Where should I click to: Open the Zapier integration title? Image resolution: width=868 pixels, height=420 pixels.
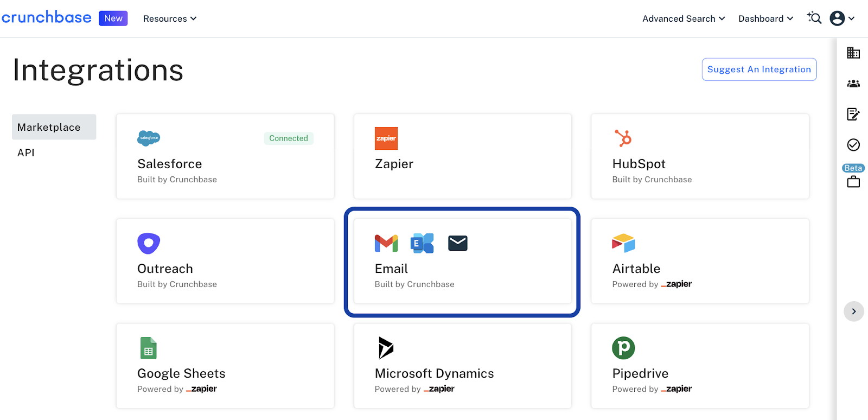[x=394, y=164]
